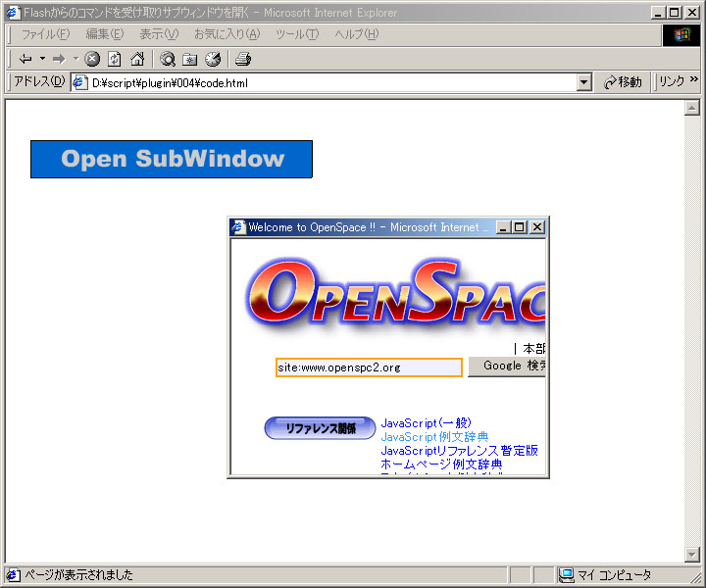This screenshot has height=588, width=706.
Task: Click the site:www.openspc2.org search field
Action: [369, 367]
